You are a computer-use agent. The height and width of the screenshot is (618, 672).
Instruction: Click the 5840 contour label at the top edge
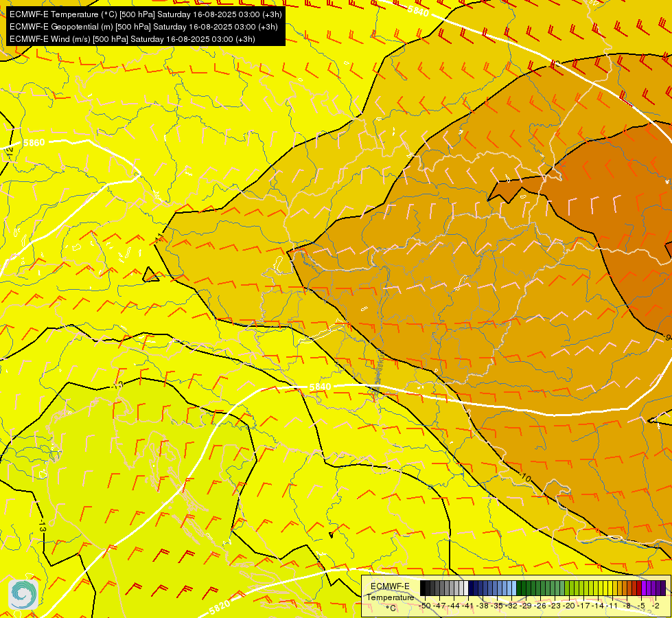418,11
